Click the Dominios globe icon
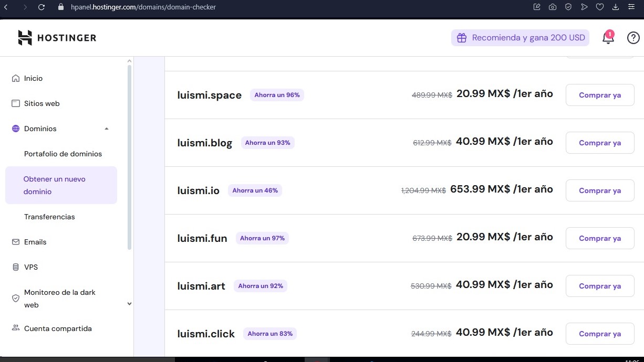The height and width of the screenshot is (362, 644). [x=16, y=129]
